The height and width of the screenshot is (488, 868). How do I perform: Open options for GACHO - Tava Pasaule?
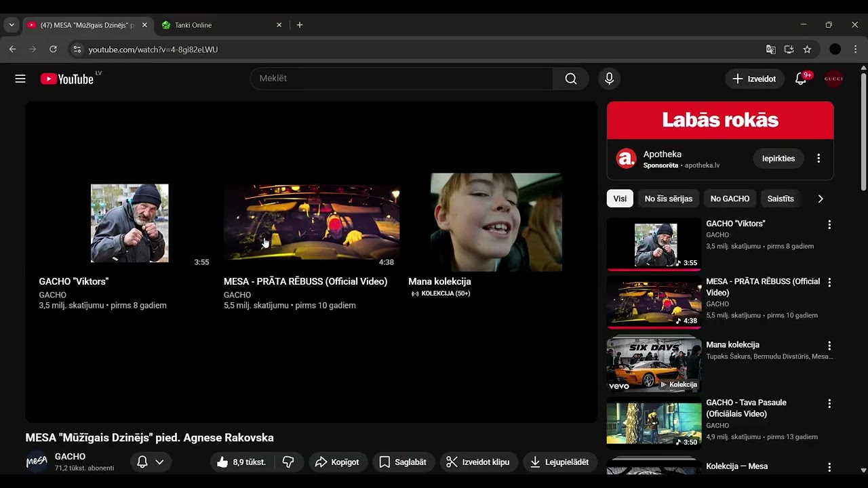pyautogui.click(x=829, y=403)
